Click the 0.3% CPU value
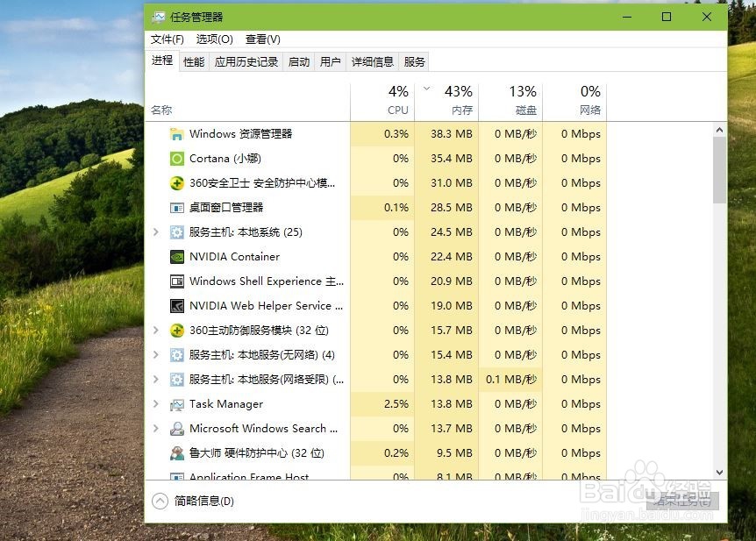This screenshot has height=541, width=756. click(x=396, y=134)
